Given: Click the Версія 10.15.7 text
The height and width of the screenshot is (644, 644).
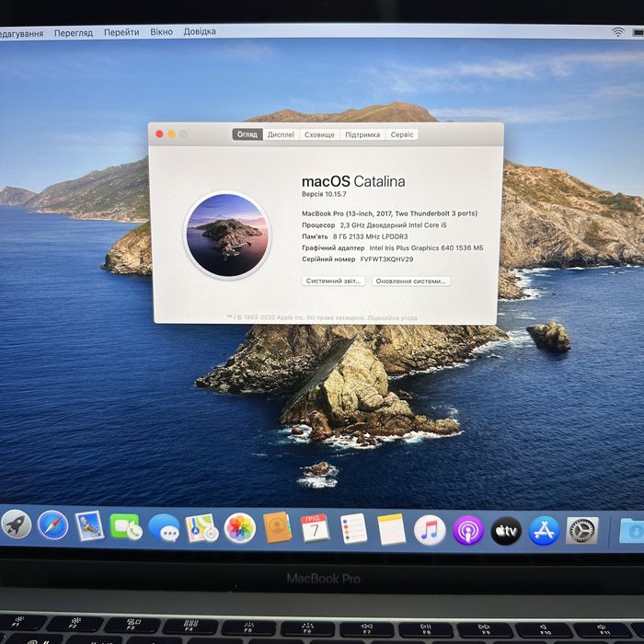Looking at the screenshot, I should [x=324, y=194].
